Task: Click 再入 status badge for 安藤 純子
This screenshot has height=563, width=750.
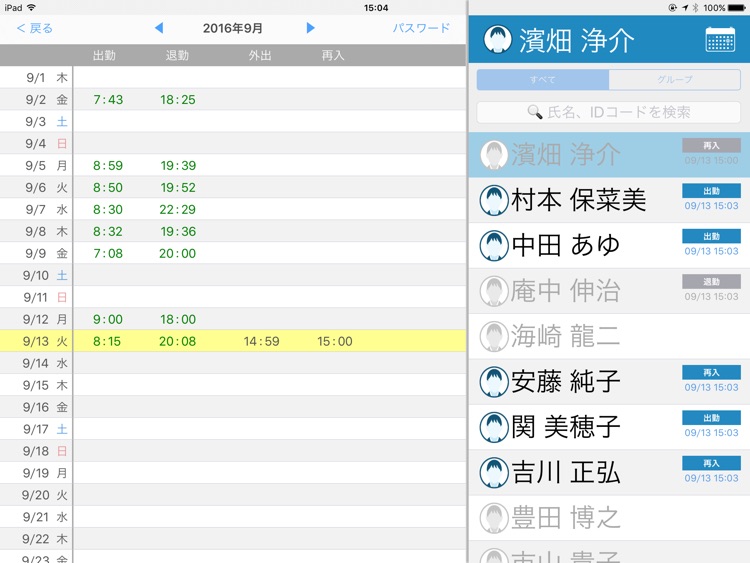Action: 711,373
